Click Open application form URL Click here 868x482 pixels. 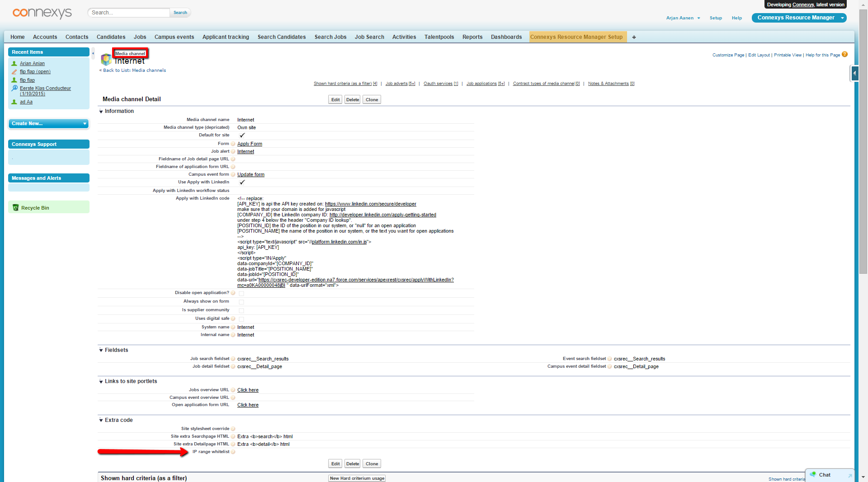tap(248, 405)
